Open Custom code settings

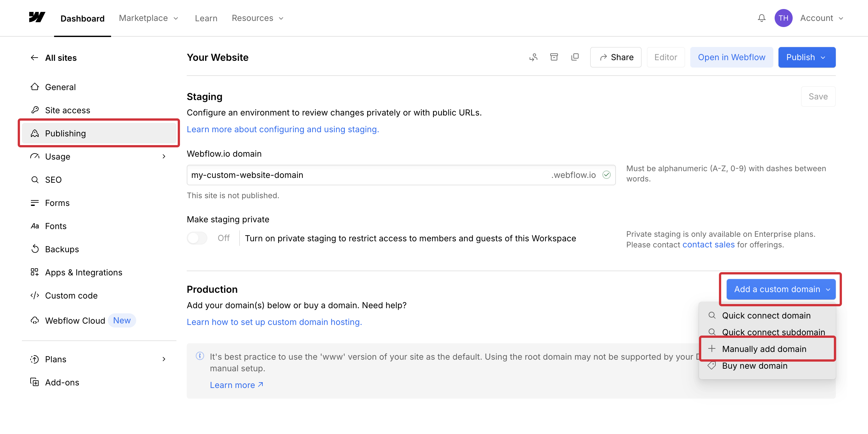coord(99,295)
